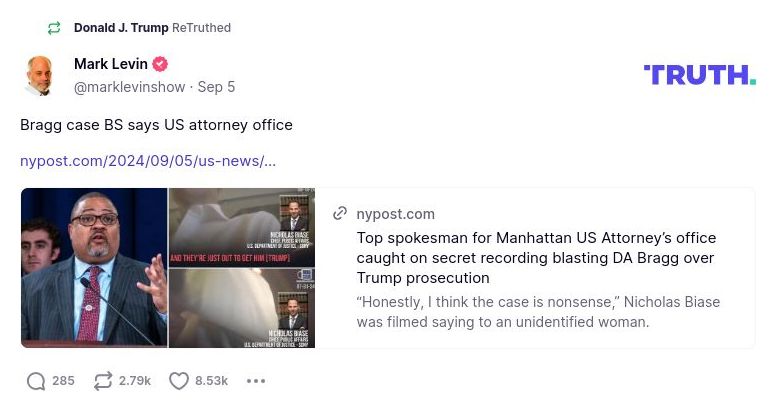Viewport: 777px width, 411px height.
Task: Click the 285 replies count
Action: [x=63, y=381]
